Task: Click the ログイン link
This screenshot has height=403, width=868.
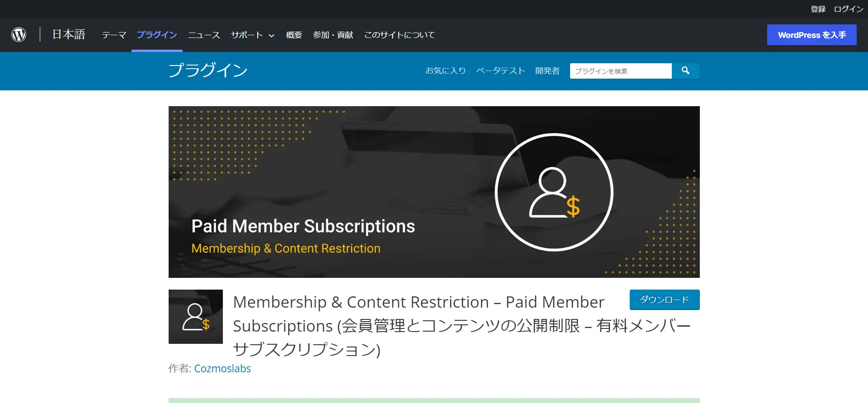Action: point(849,9)
